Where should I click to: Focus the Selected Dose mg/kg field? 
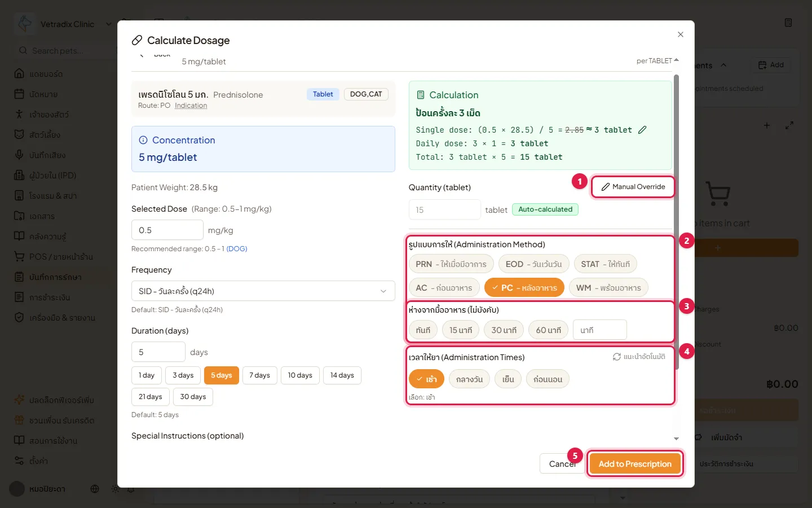[167, 230]
